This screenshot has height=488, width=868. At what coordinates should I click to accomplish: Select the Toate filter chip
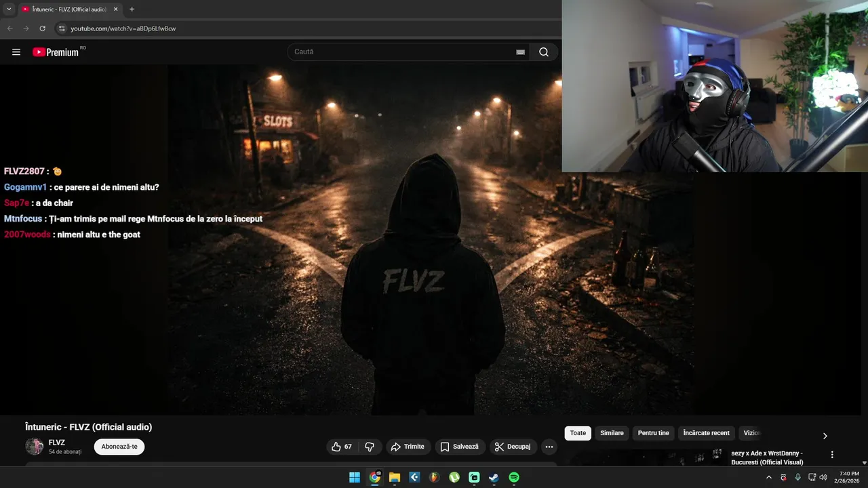click(x=578, y=433)
